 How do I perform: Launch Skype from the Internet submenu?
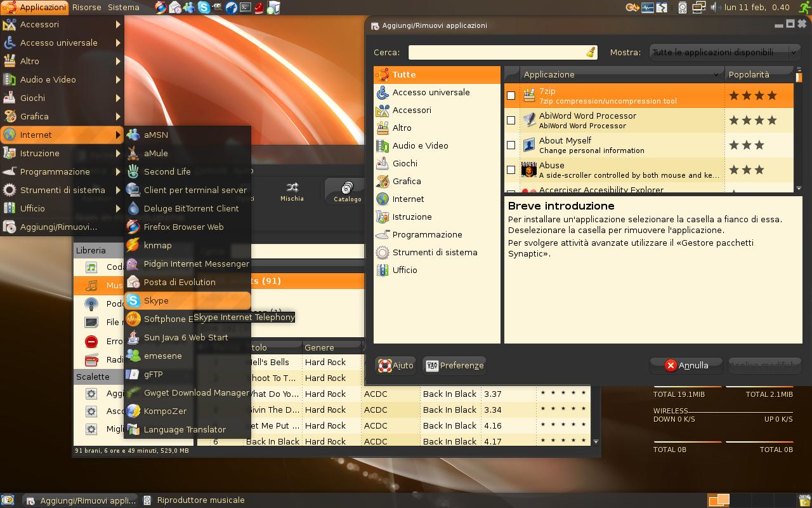pyautogui.click(x=187, y=300)
